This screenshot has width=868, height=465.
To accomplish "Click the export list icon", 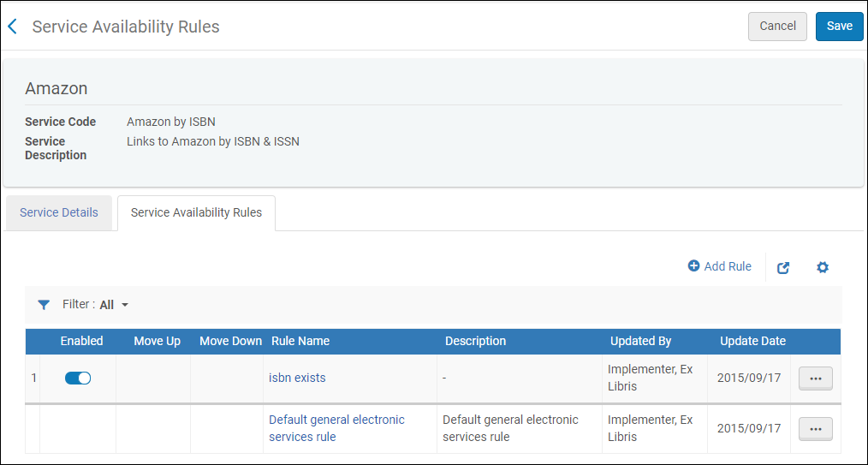I will 783,267.
